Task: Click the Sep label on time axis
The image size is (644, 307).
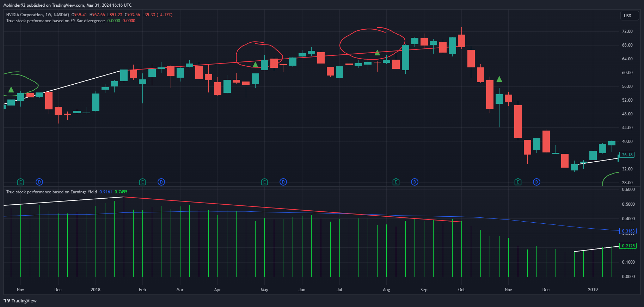Action: tap(424, 290)
